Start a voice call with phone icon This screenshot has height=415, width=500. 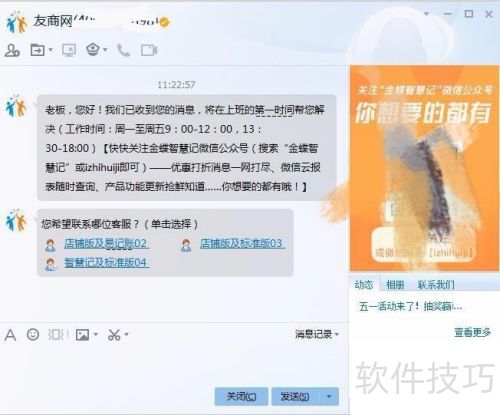[124, 50]
